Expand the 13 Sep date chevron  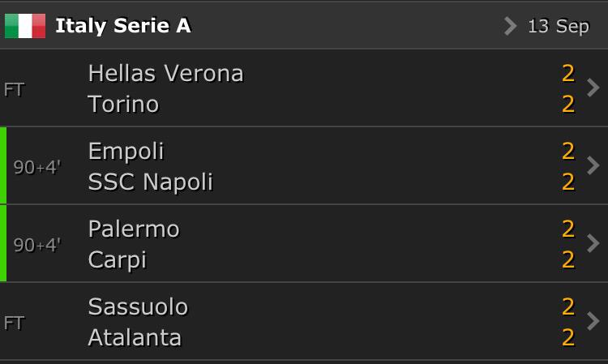pos(510,26)
